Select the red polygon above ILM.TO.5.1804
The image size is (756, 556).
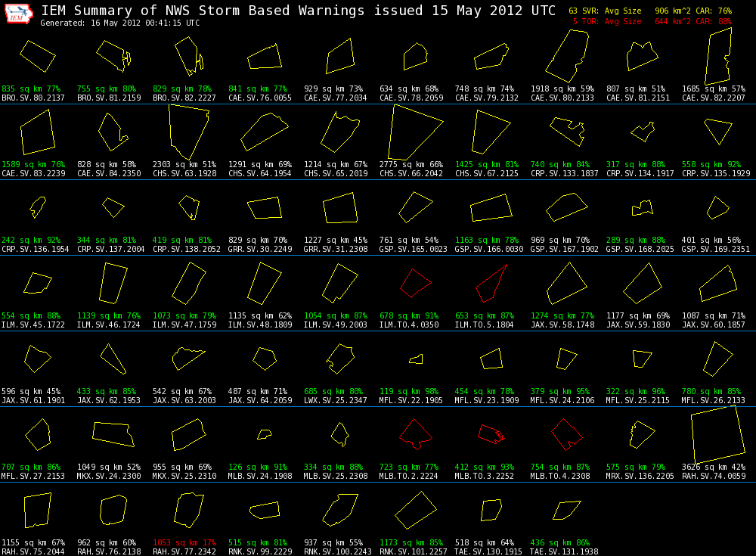(491, 284)
